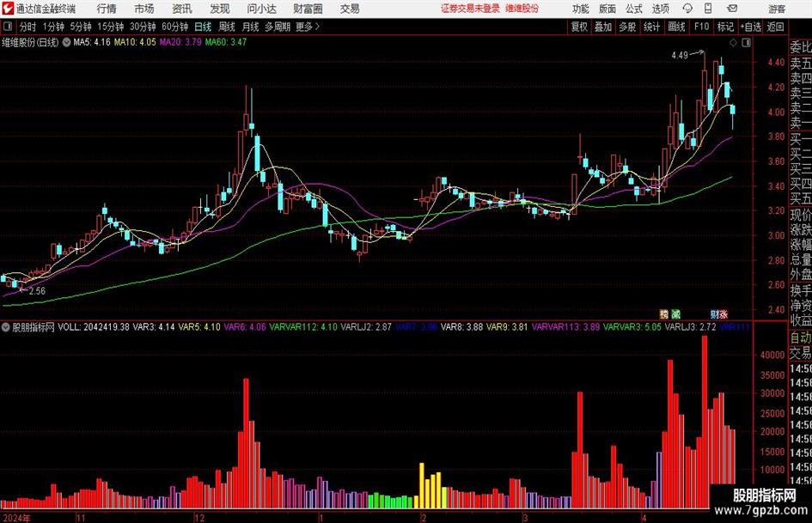Click the 2.56 low price marker

tap(37, 291)
